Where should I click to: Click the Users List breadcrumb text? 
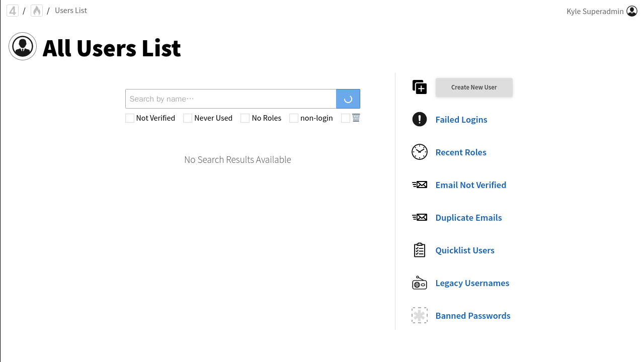(71, 11)
